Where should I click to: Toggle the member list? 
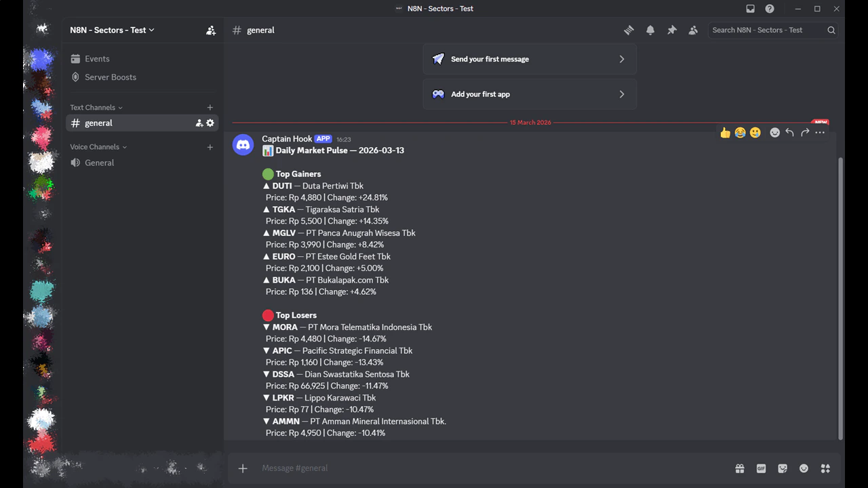click(x=693, y=30)
